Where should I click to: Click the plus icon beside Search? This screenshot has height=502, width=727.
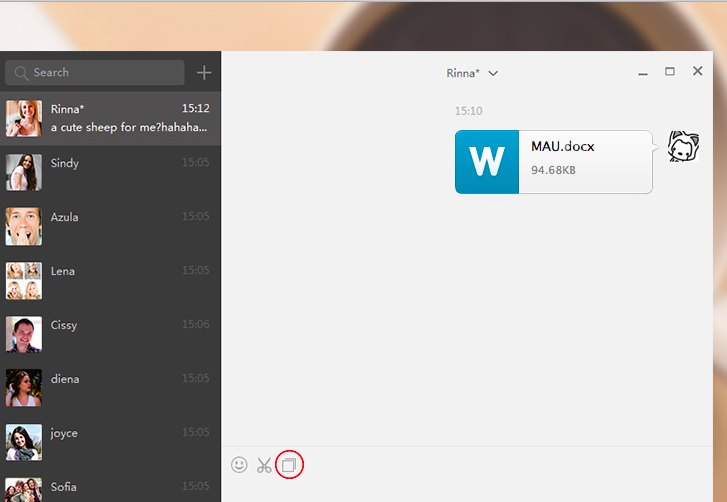point(204,72)
